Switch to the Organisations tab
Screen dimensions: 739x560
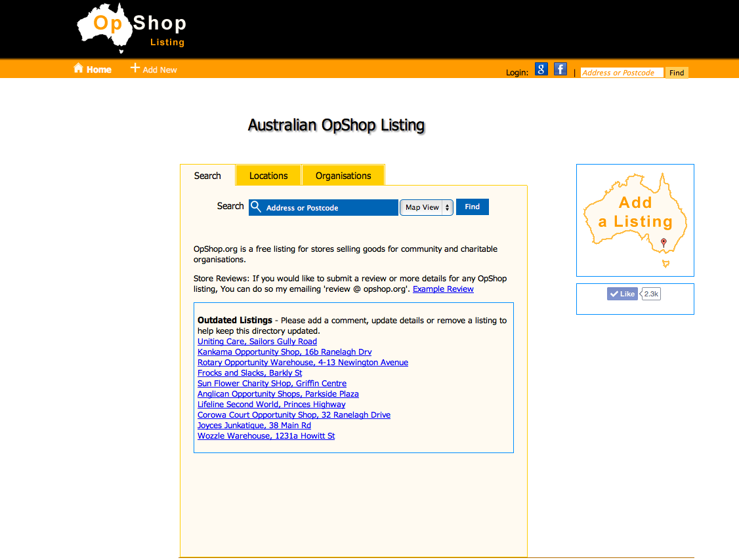point(343,176)
